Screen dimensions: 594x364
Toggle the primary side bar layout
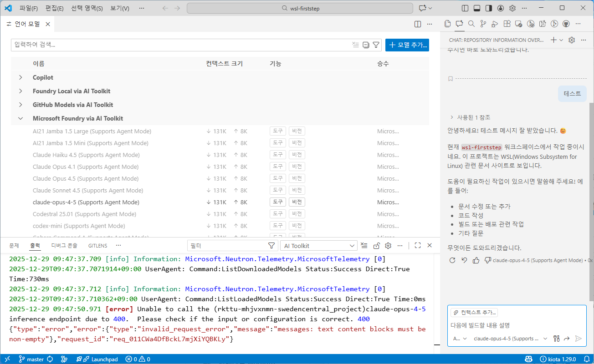click(465, 8)
